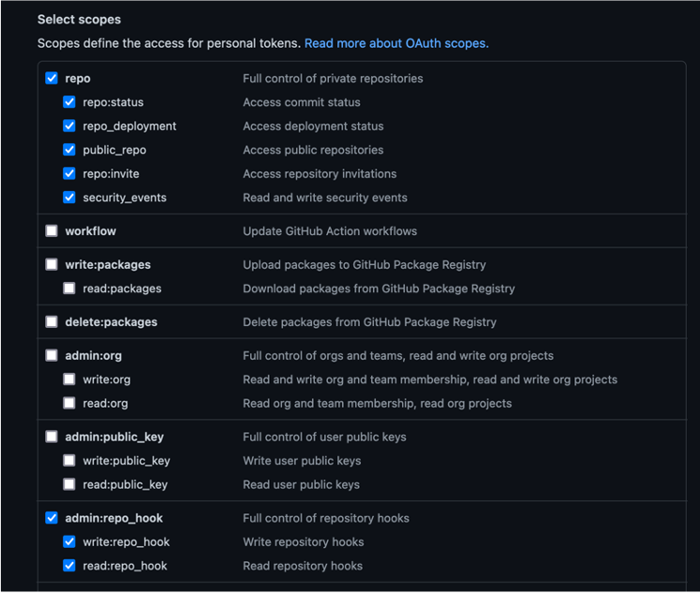This screenshot has height=593, width=700.
Task: Enable the delete:packages checkbox
Action: coord(52,321)
